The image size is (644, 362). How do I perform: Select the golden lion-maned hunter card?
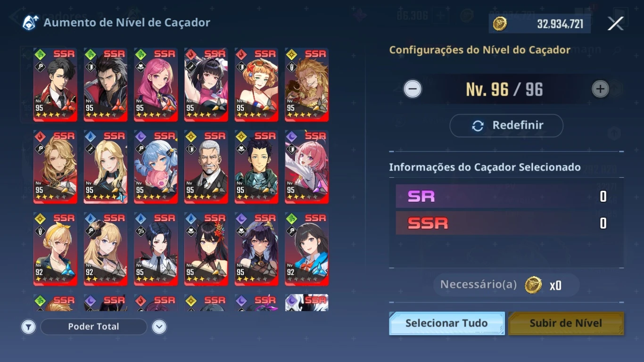[306, 85]
